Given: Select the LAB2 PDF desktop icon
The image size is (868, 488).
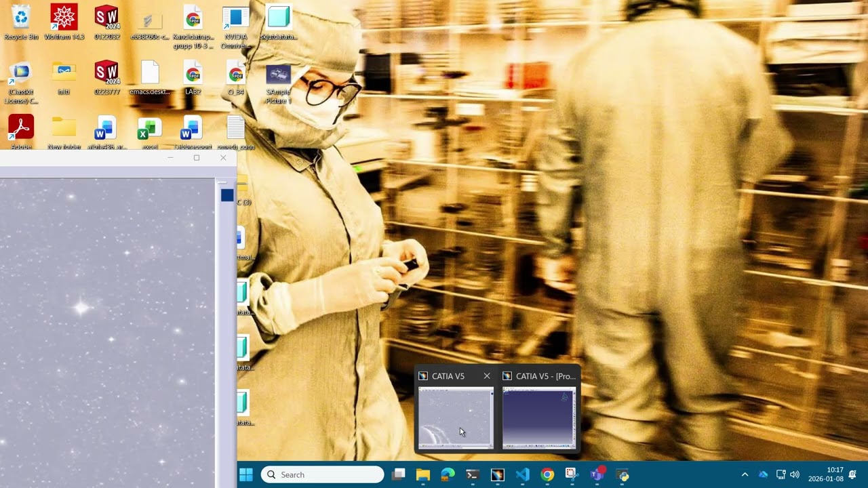Looking at the screenshot, I should [193, 77].
